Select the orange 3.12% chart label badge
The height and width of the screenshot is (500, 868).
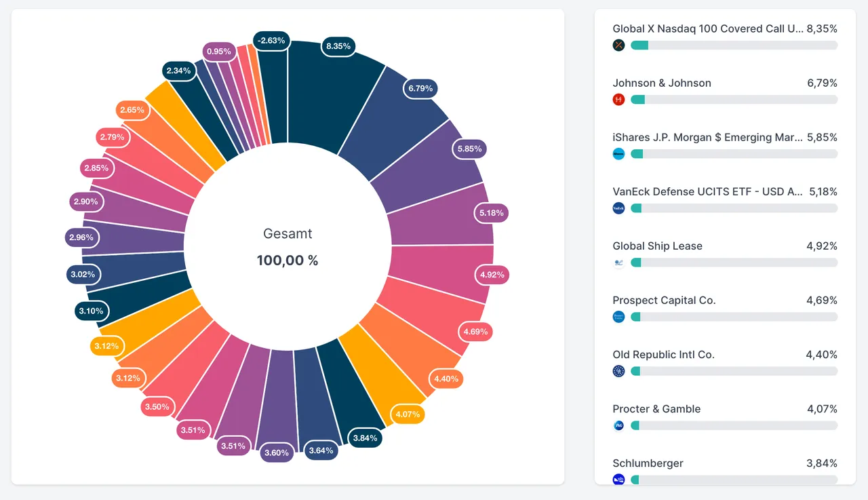[128, 378]
